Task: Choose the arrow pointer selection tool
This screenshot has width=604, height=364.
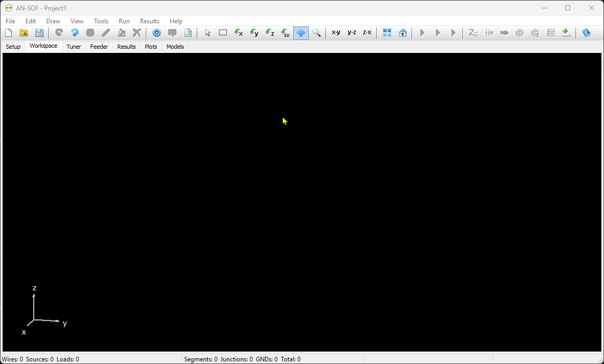Action: [x=208, y=33]
